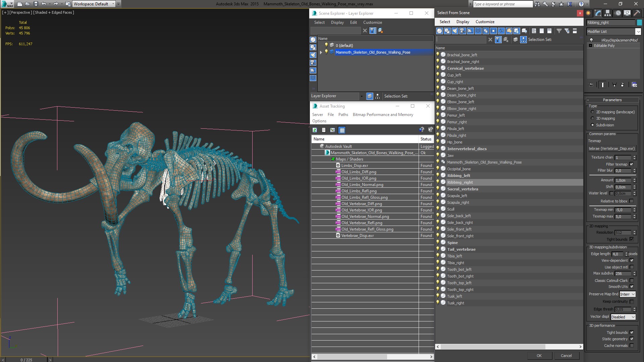Toggle the Use object mtl checkbox
The image size is (644, 362).
pos(632,267)
